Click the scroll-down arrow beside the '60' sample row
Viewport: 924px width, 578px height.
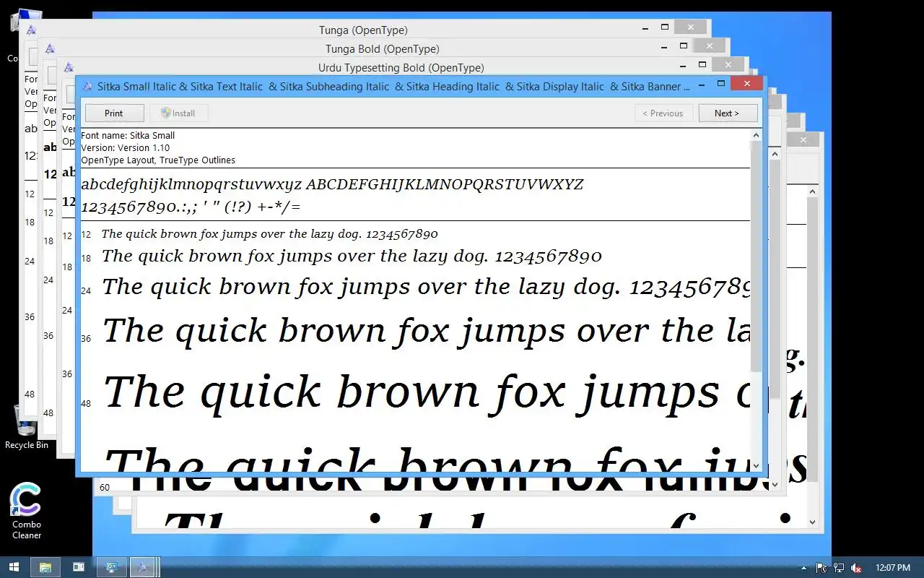click(x=775, y=485)
